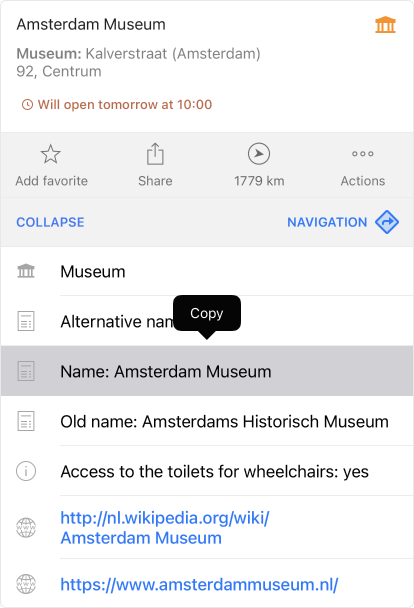Tap the Will open tomorrow at 10:00 label
This screenshot has width=414, height=608.
click(x=125, y=105)
